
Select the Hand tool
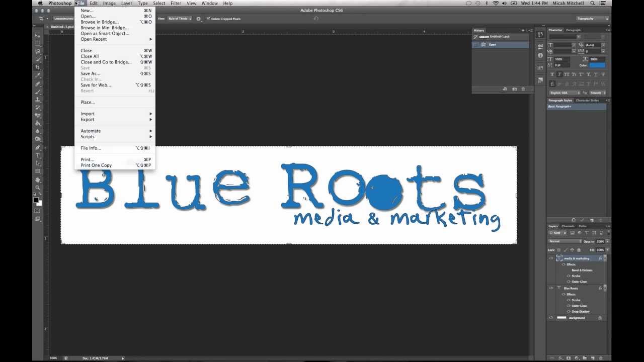pyautogui.click(x=38, y=179)
